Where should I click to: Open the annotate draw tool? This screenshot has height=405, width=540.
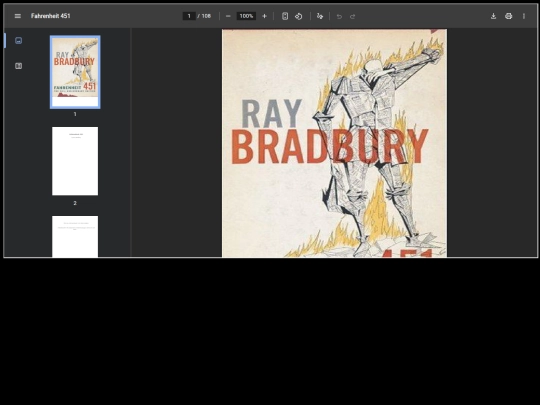click(x=320, y=16)
